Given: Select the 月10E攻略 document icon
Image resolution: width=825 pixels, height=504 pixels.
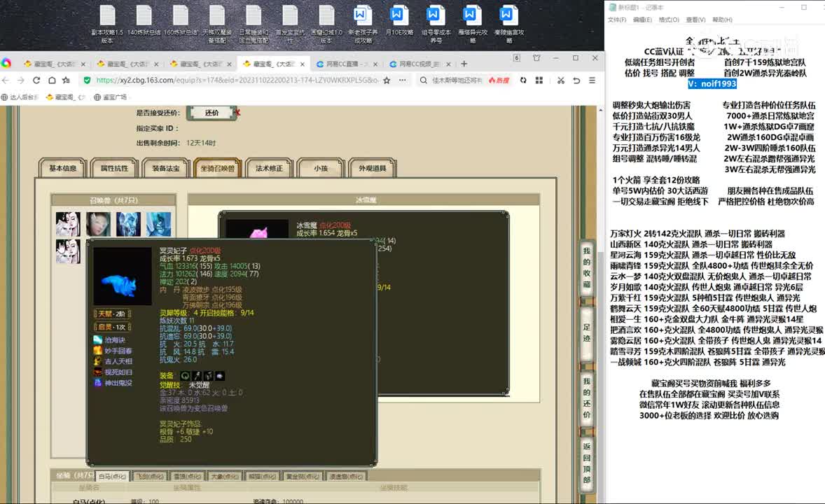Looking at the screenshot, I should pyautogui.click(x=399, y=21).
